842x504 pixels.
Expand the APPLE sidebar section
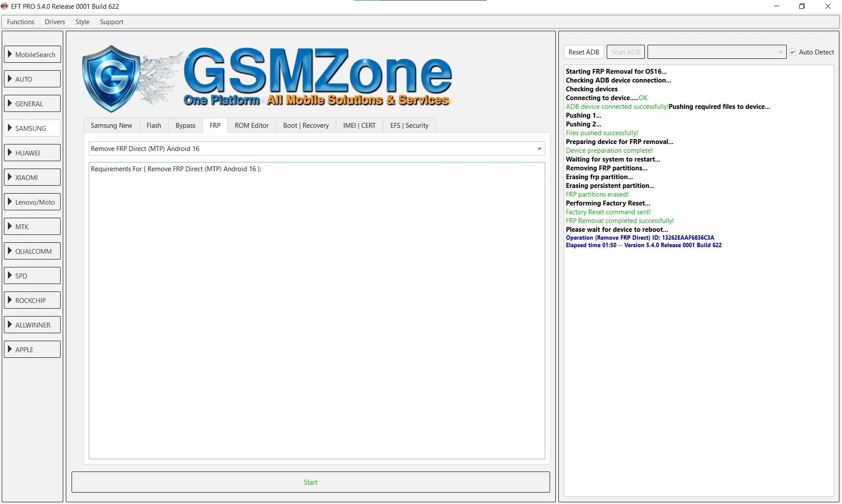point(32,349)
